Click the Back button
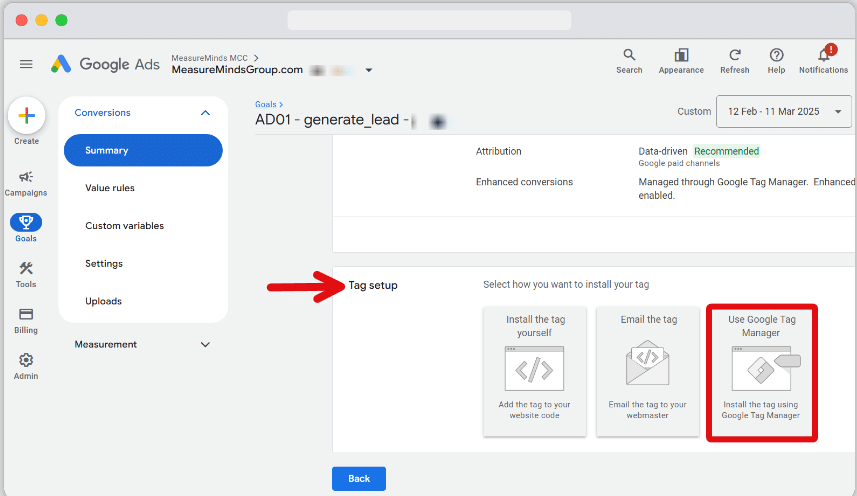The height and width of the screenshot is (496, 857). [x=359, y=479]
